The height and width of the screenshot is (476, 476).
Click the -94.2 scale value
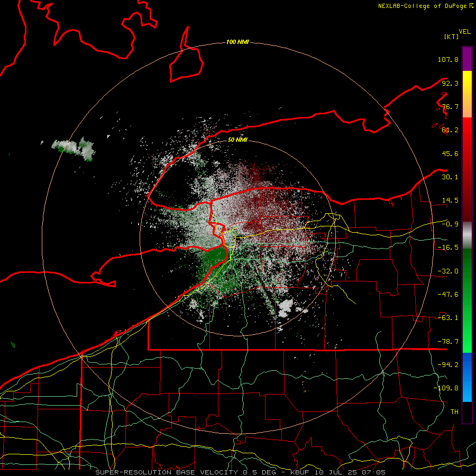click(x=448, y=365)
